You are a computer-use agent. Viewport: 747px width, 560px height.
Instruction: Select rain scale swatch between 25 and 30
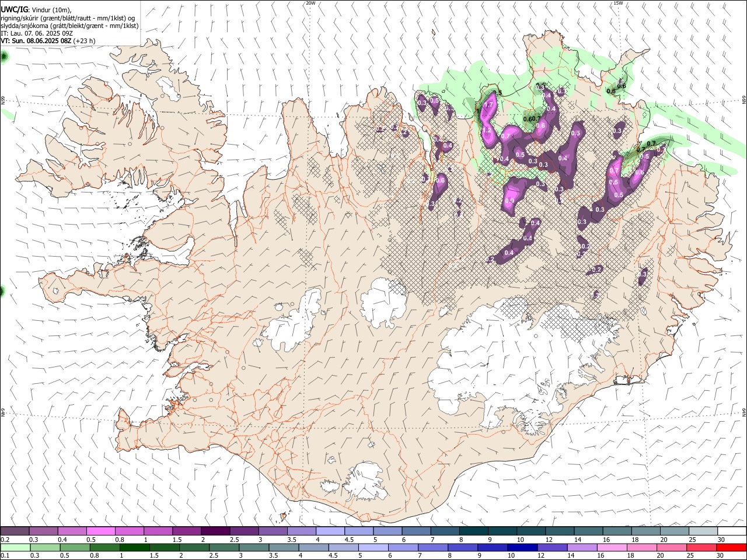(x=701, y=548)
